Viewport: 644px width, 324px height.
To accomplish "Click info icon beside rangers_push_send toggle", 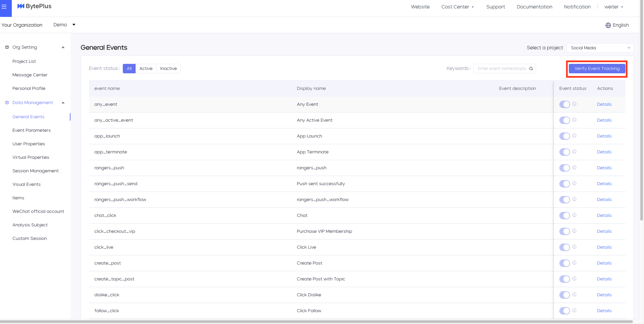I will tap(574, 183).
